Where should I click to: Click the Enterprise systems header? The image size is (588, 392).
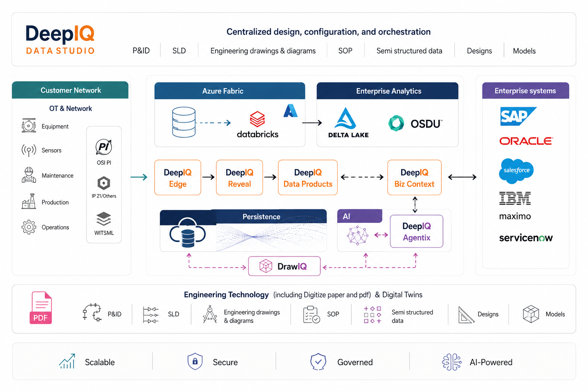coord(526,91)
